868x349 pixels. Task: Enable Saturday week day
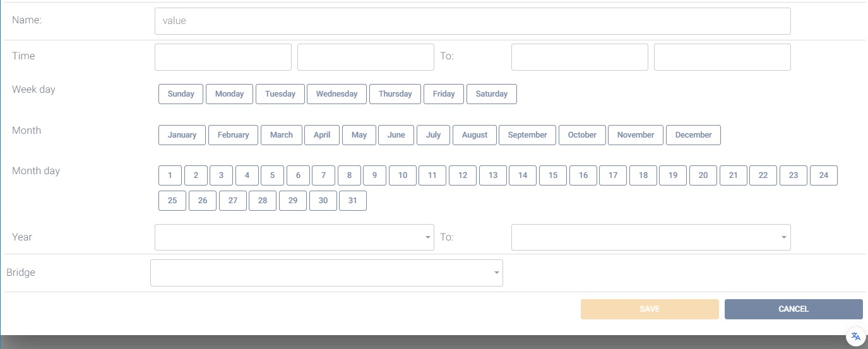coord(492,94)
